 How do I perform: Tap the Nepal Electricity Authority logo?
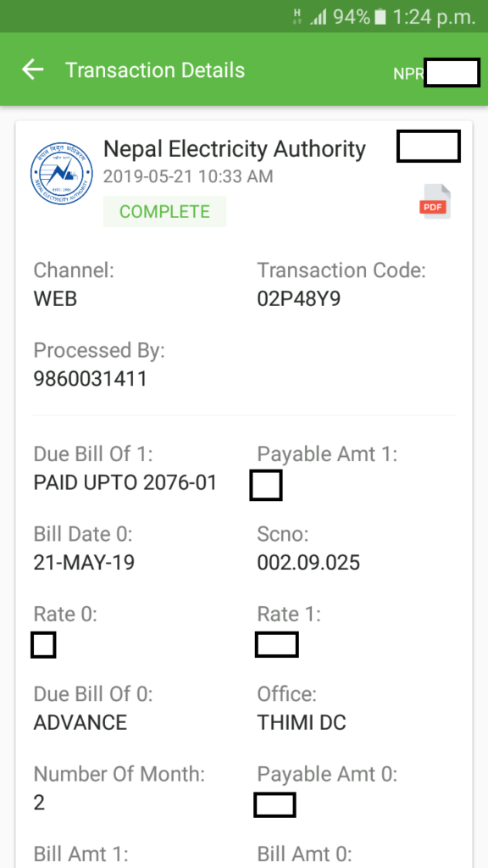point(60,170)
